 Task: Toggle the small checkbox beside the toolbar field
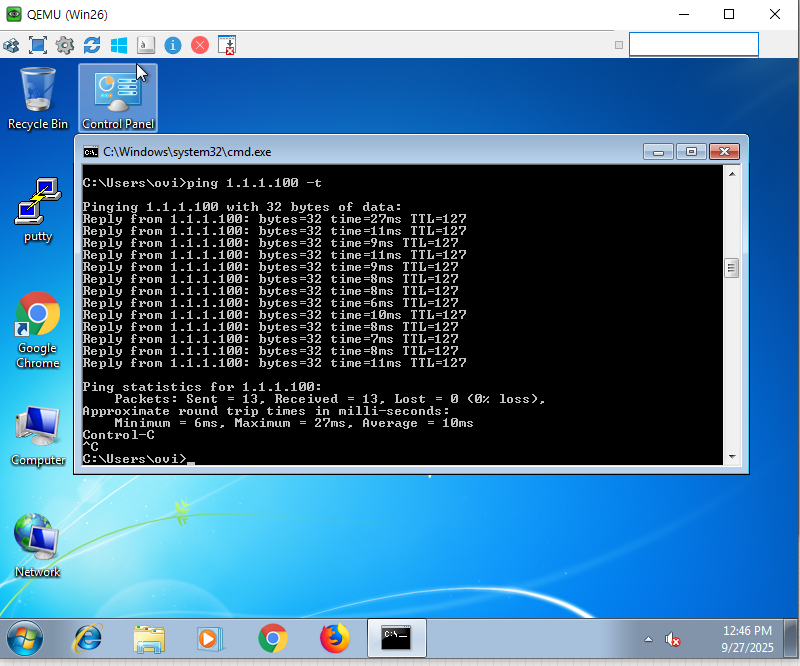tap(619, 45)
